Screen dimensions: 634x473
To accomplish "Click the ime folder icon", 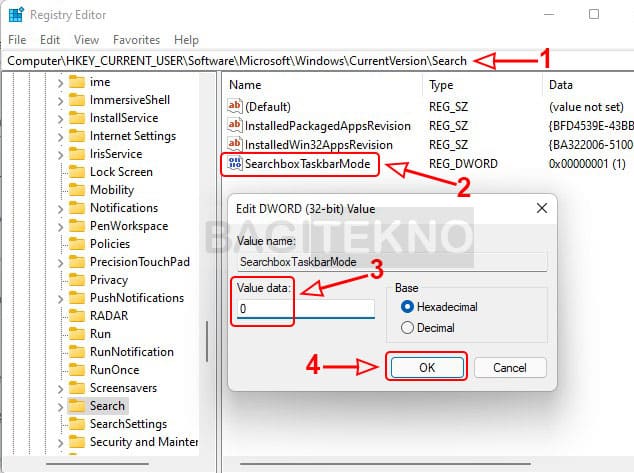I will click(x=76, y=82).
